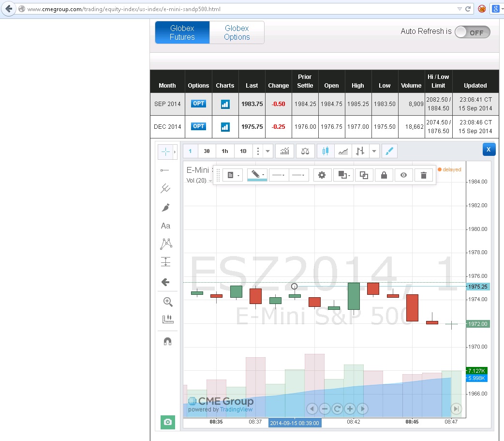Select the brush drawing tool in sidebar
Image resolution: width=504 pixels, height=441 pixels.
click(165, 208)
